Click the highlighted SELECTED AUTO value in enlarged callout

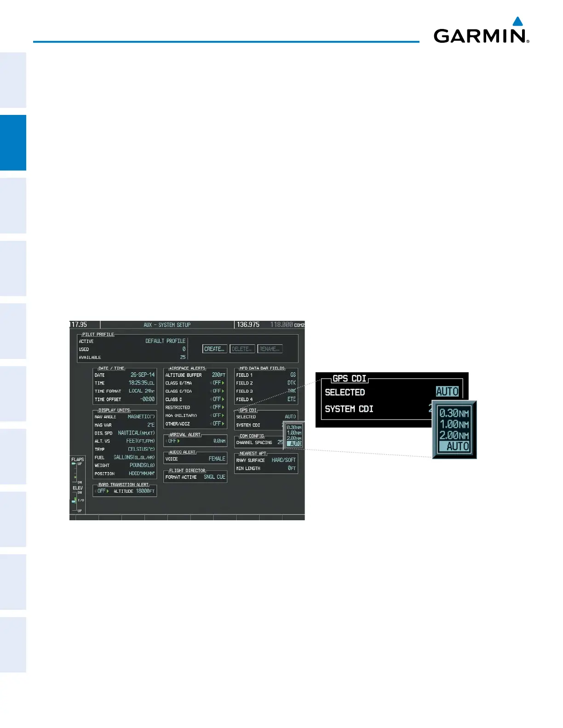tap(447, 392)
